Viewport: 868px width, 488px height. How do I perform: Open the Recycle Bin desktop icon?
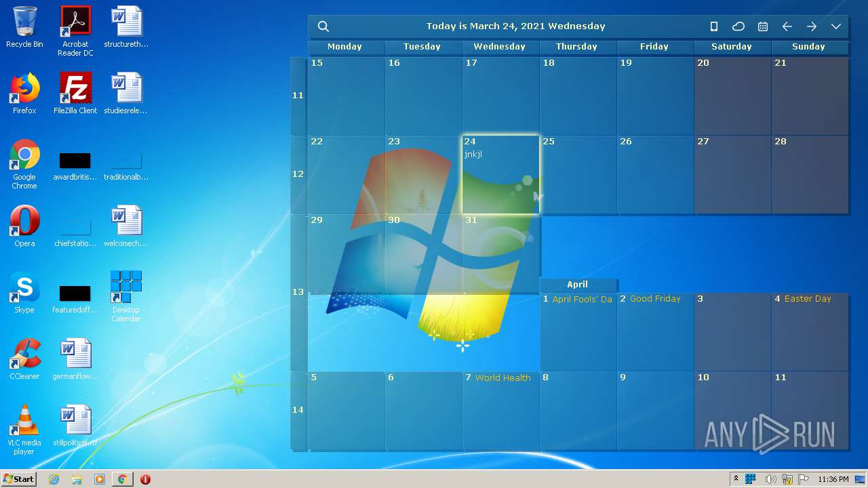pos(24,27)
